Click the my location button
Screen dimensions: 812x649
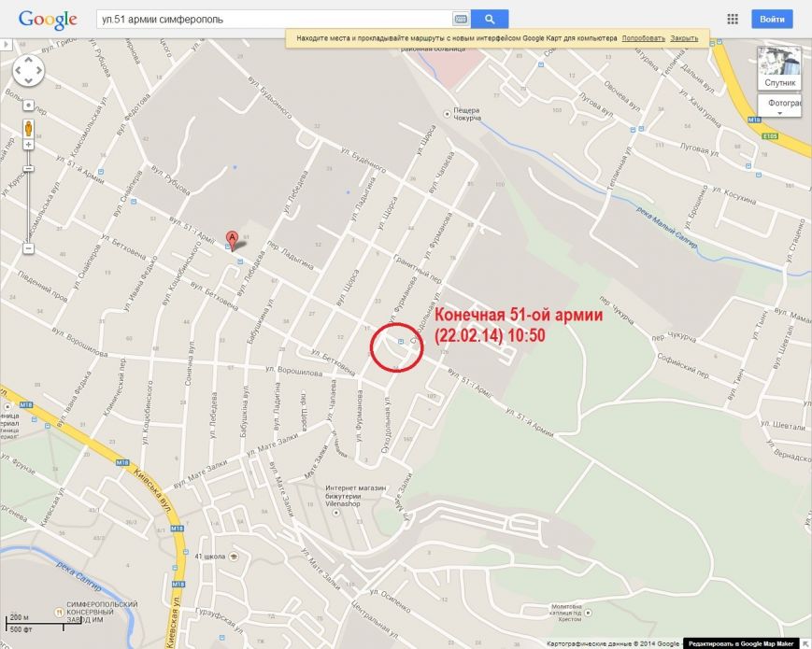28,106
